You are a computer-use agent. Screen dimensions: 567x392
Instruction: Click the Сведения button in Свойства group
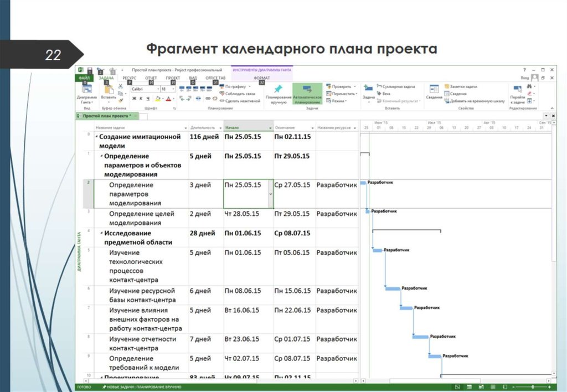tap(434, 91)
